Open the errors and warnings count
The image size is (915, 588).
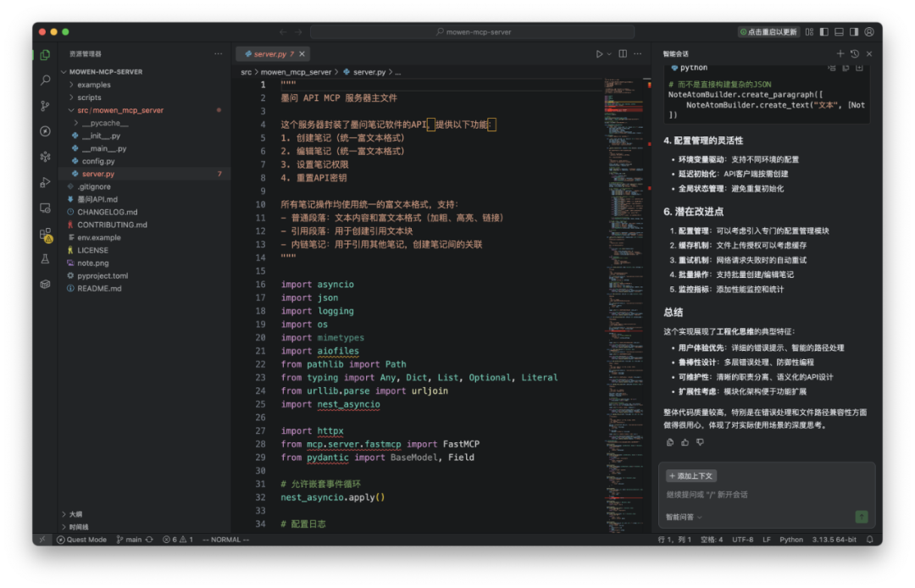click(178, 540)
